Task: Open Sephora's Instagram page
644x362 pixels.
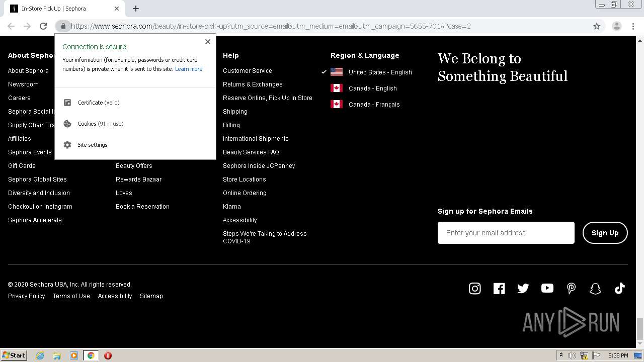Action: tap(474, 288)
